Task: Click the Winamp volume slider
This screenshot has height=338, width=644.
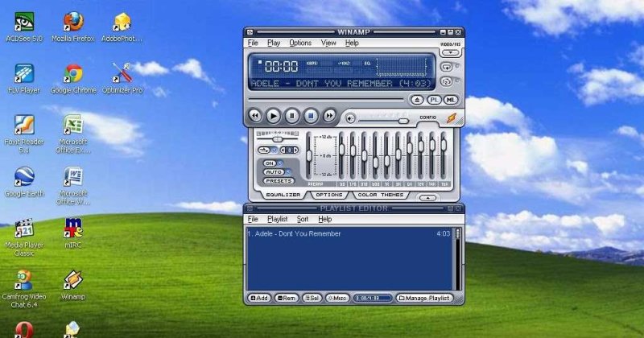Action: click(378, 117)
